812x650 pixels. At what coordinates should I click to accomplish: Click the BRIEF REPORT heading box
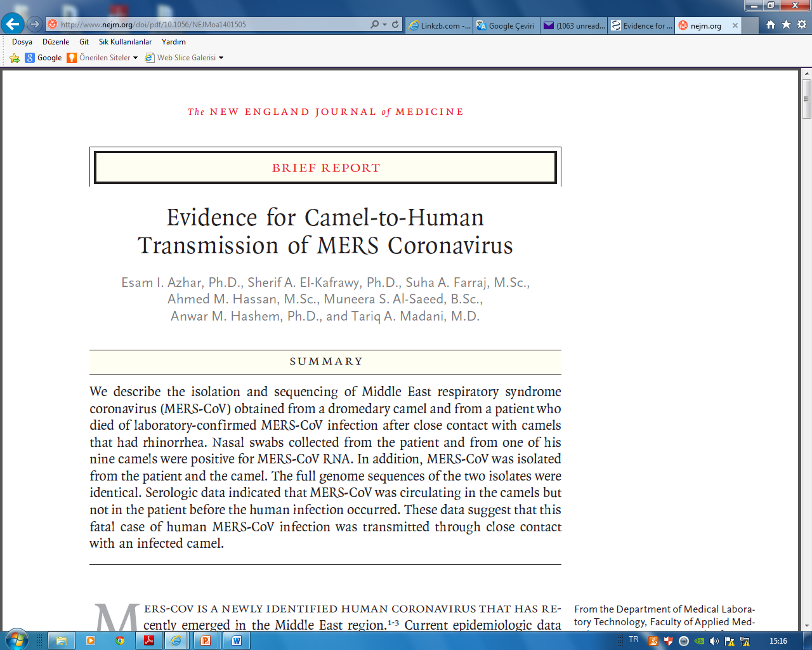click(325, 168)
